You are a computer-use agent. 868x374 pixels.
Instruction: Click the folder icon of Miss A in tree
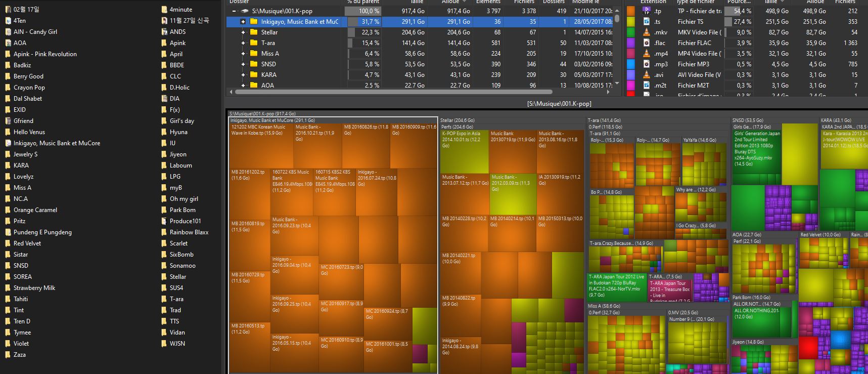click(x=254, y=53)
